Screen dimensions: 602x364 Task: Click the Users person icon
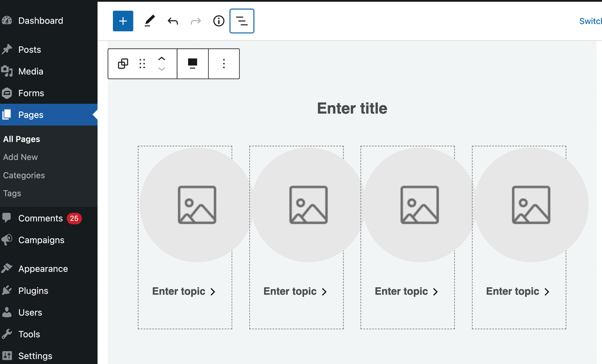6,312
